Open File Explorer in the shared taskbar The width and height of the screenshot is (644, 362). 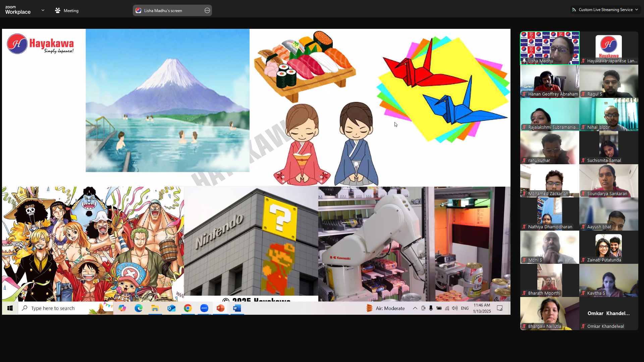[155, 308]
